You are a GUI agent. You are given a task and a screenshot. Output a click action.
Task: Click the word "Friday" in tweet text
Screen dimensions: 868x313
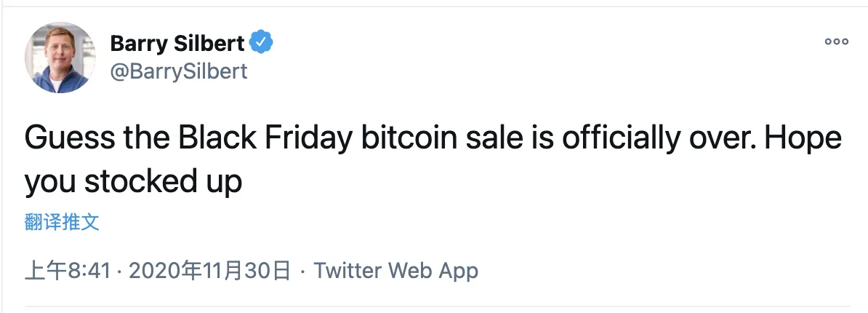point(310,140)
